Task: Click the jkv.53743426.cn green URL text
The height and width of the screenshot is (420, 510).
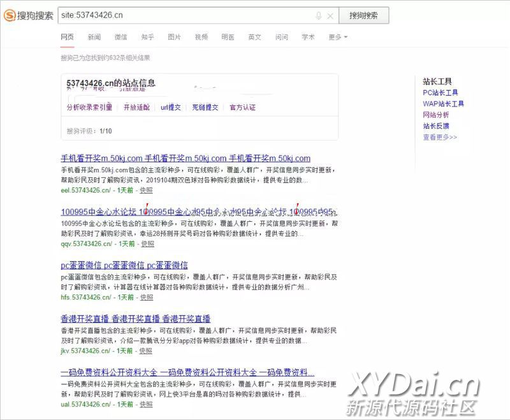Action: (x=85, y=351)
